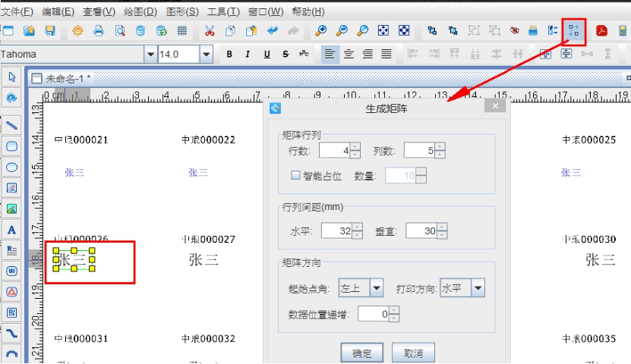Select the line drawing tool
Viewport: 631px width, 364px height.
[11, 125]
